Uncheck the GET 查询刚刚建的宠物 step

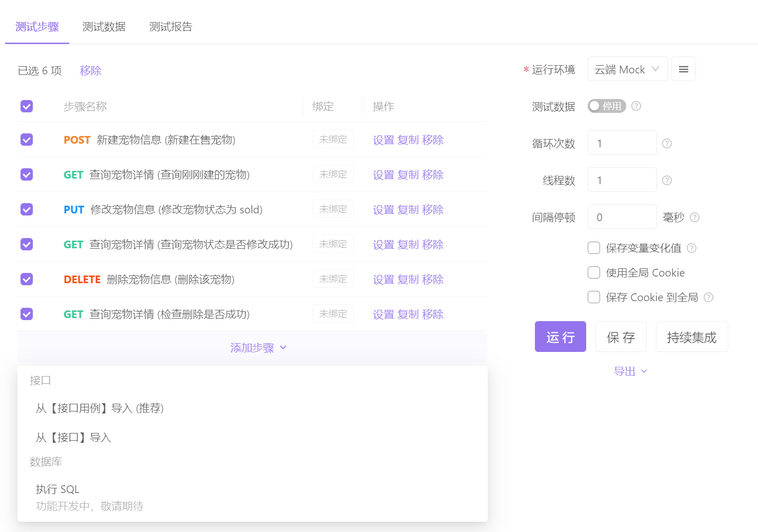[x=27, y=174]
